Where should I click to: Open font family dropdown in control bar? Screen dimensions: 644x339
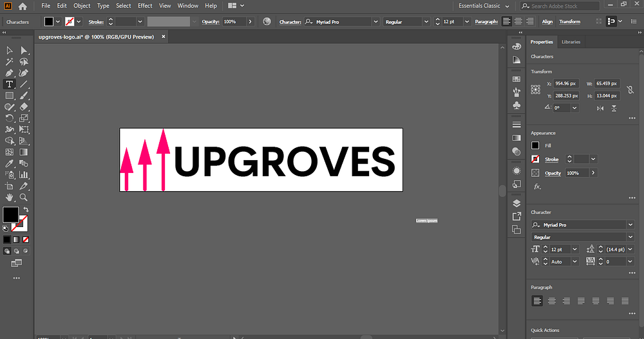click(x=375, y=22)
